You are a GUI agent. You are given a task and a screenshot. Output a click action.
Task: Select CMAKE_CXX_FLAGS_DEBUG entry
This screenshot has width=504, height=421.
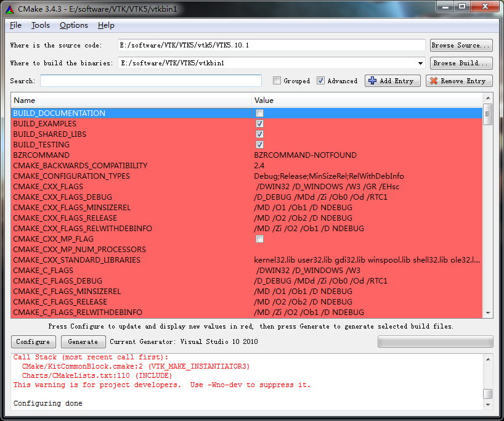coord(62,197)
